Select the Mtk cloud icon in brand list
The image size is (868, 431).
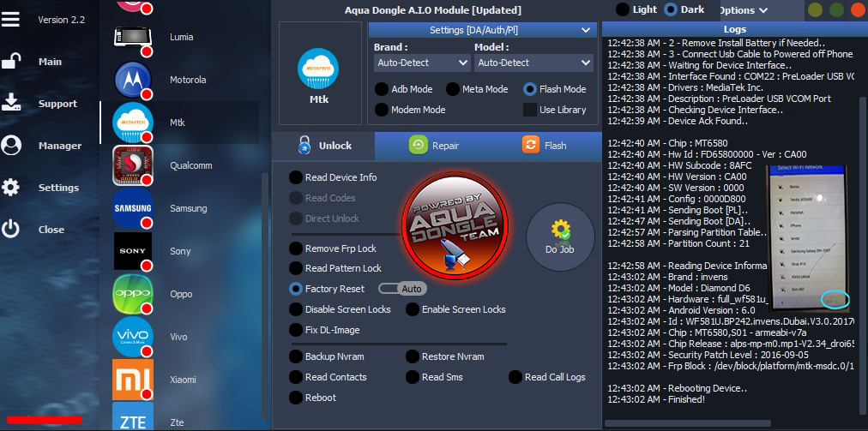tap(133, 123)
